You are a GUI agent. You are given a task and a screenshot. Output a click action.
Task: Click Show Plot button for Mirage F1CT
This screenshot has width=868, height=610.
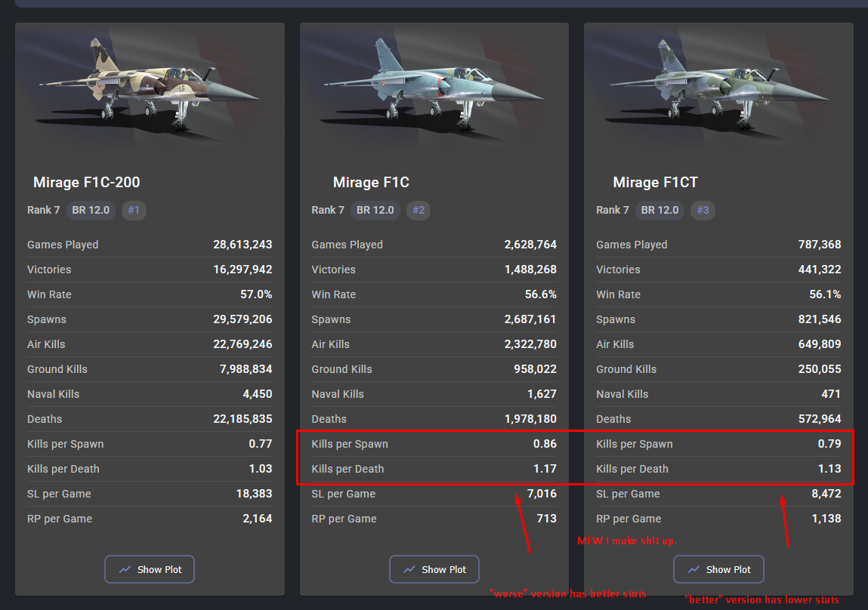[x=718, y=569]
